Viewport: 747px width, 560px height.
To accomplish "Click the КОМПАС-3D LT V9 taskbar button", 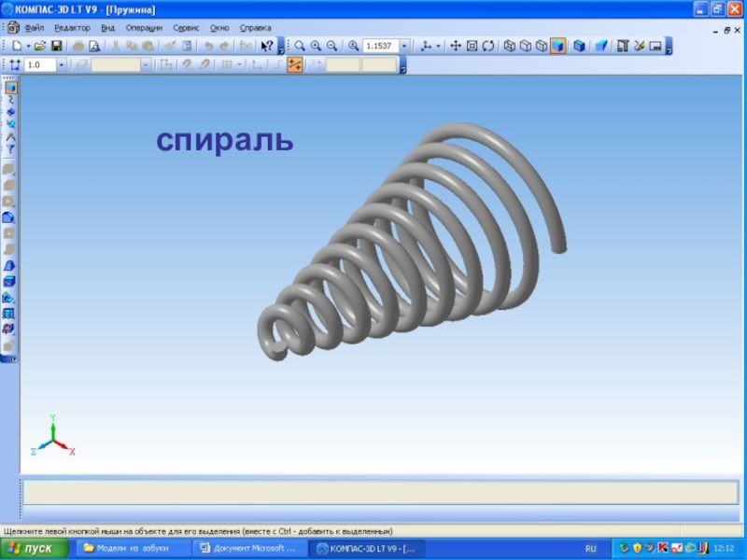I will click(367, 549).
